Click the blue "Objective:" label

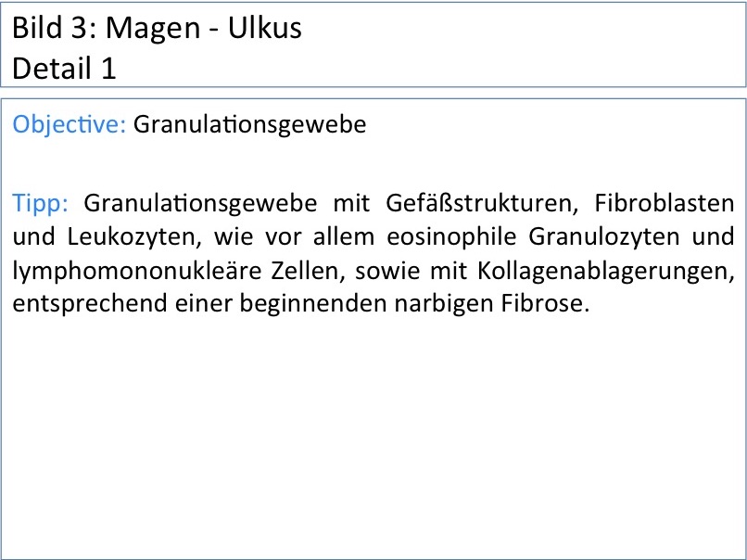coord(70,125)
